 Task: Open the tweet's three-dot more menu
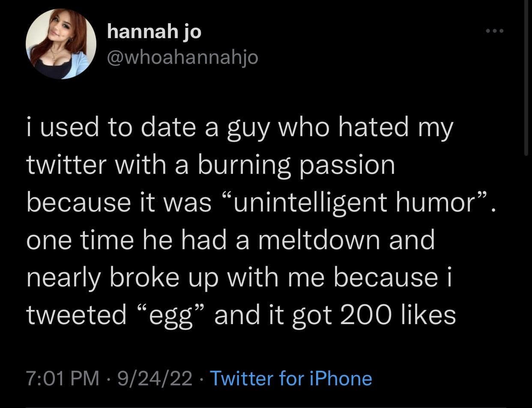(x=495, y=31)
